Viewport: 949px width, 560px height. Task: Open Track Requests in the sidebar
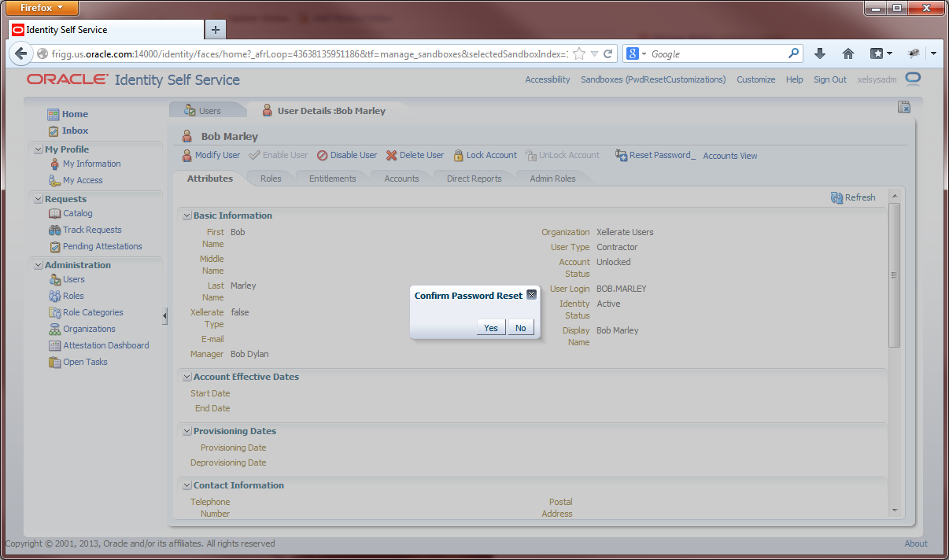(92, 230)
